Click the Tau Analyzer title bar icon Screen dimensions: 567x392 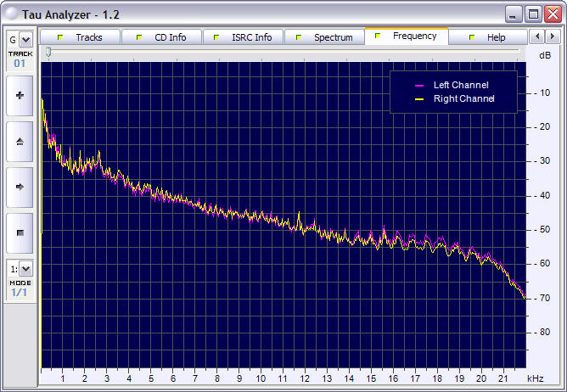(11, 14)
